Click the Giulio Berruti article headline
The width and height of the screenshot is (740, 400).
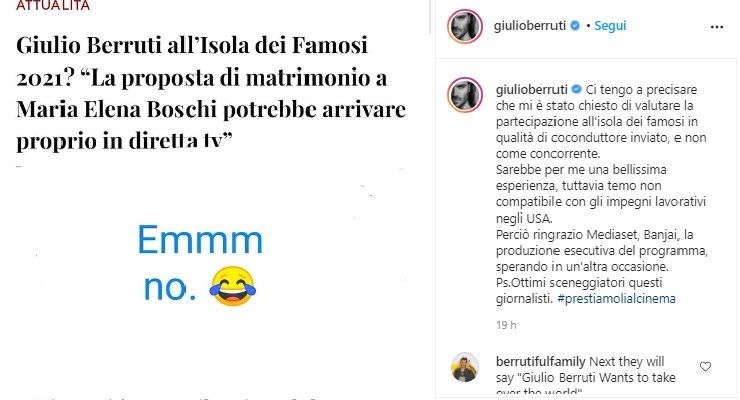click(211, 93)
